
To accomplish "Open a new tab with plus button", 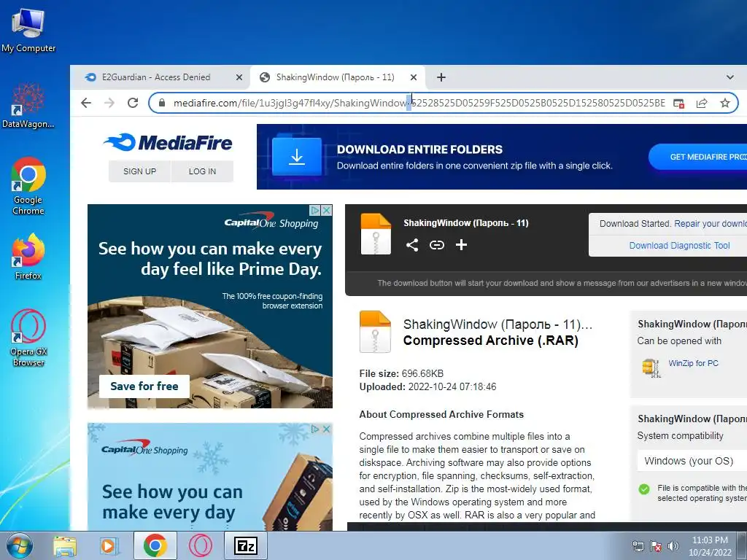I will pos(441,77).
